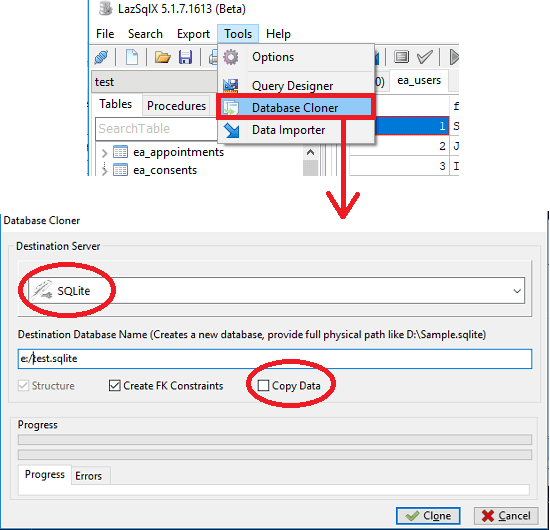Click the Clone button
550x530 pixels.
[428, 516]
